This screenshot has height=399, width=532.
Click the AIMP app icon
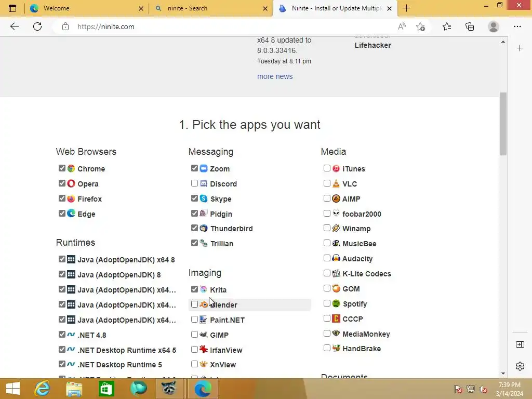pos(336,198)
